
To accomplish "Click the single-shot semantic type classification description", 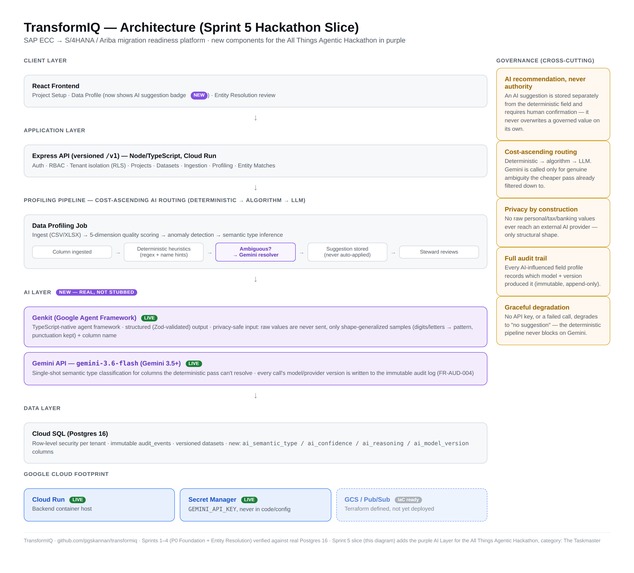I will 253,373.
